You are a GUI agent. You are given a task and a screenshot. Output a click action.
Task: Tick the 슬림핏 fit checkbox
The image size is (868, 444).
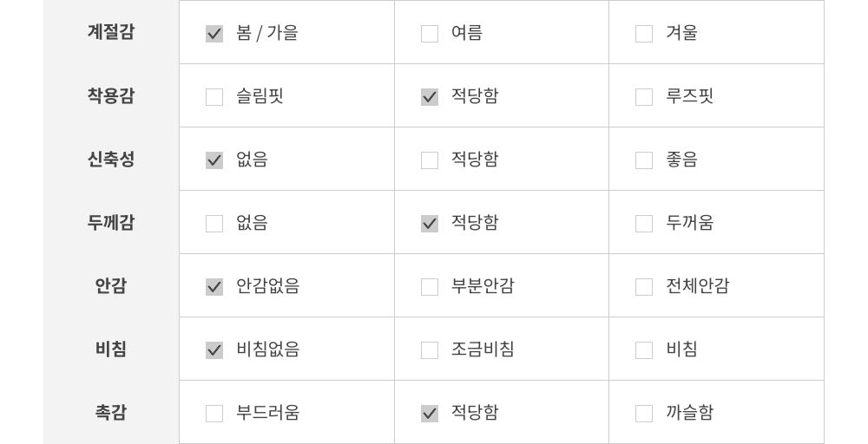click(214, 97)
